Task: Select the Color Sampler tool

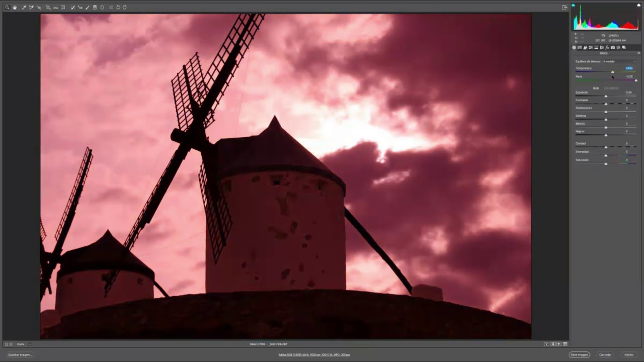Action: (x=31, y=8)
